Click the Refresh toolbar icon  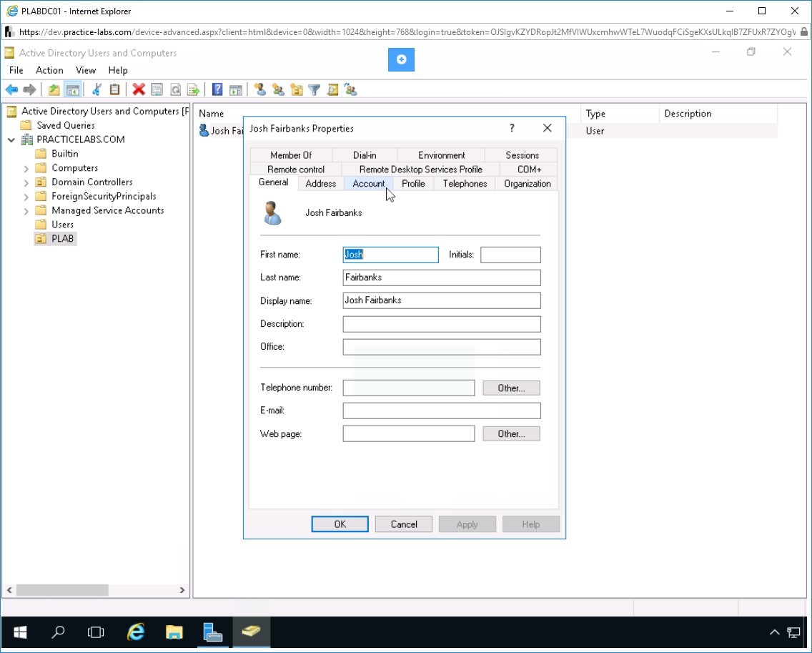click(x=176, y=89)
